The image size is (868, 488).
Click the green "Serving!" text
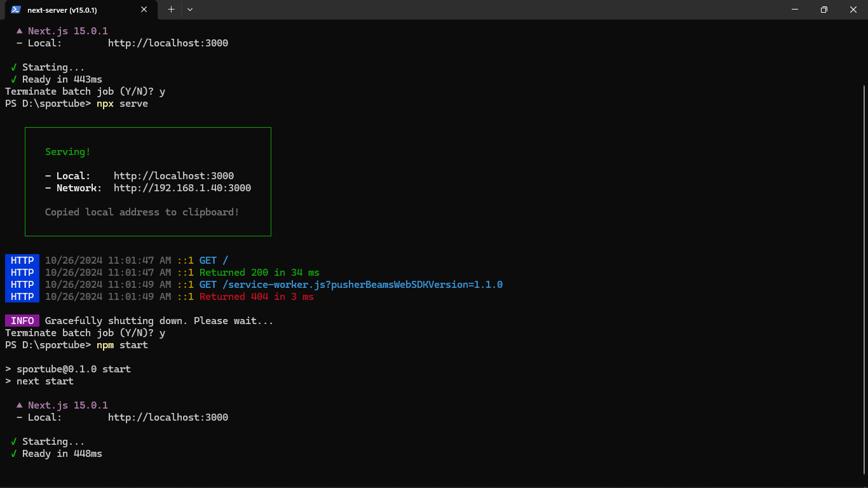68,152
